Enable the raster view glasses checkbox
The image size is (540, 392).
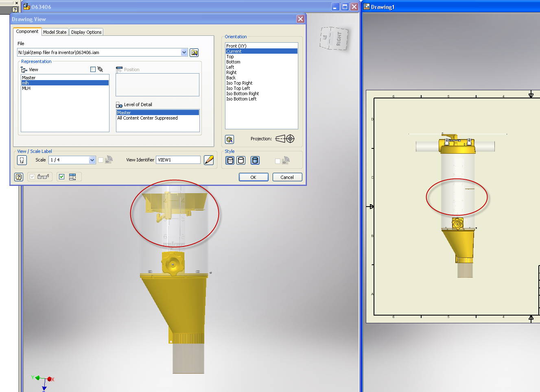click(x=32, y=176)
